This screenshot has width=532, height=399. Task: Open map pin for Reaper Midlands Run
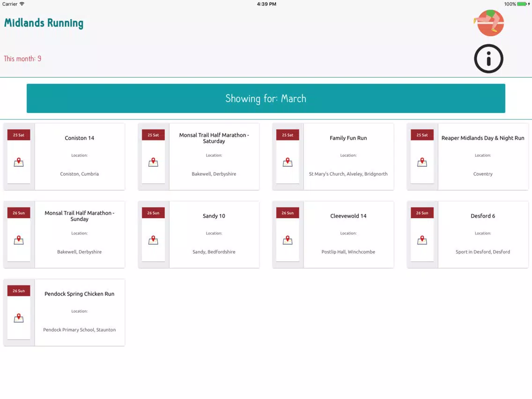[x=422, y=162]
